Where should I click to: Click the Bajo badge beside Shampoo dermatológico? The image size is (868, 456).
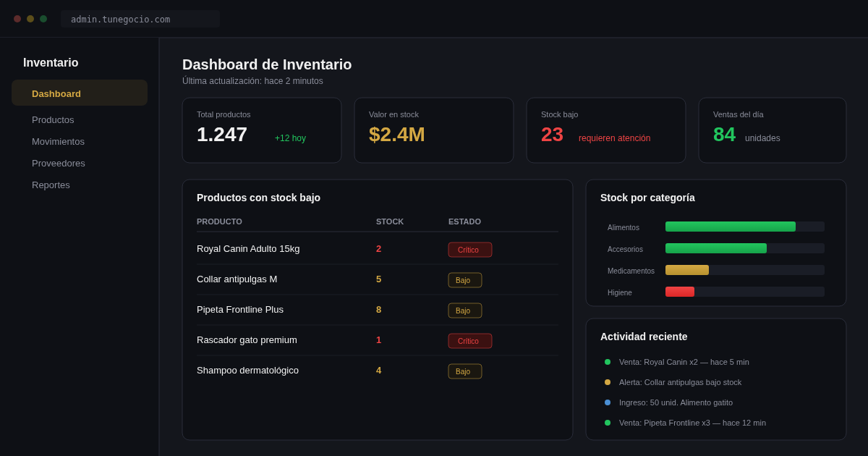click(464, 371)
